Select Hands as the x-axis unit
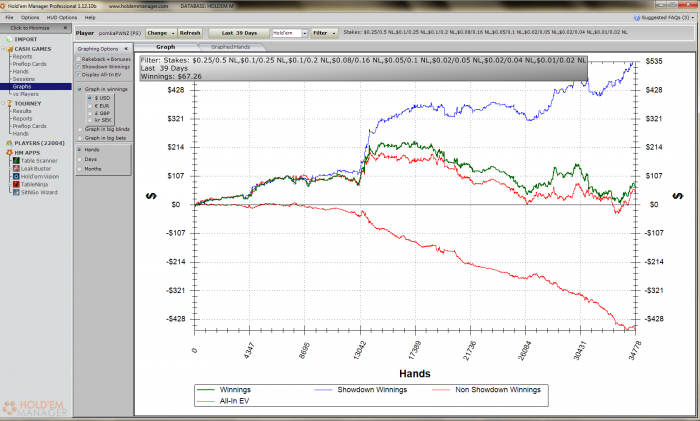The image size is (700, 421). (80, 150)
